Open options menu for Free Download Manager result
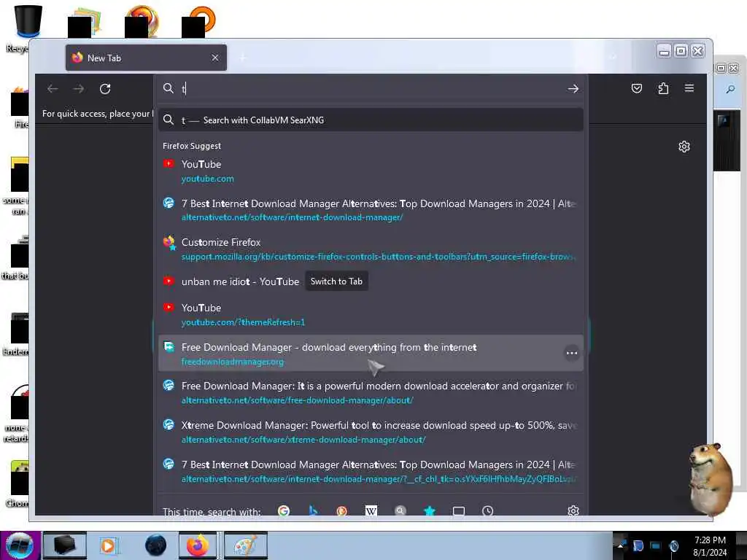747x560 pixels. (x=572, y=354)
